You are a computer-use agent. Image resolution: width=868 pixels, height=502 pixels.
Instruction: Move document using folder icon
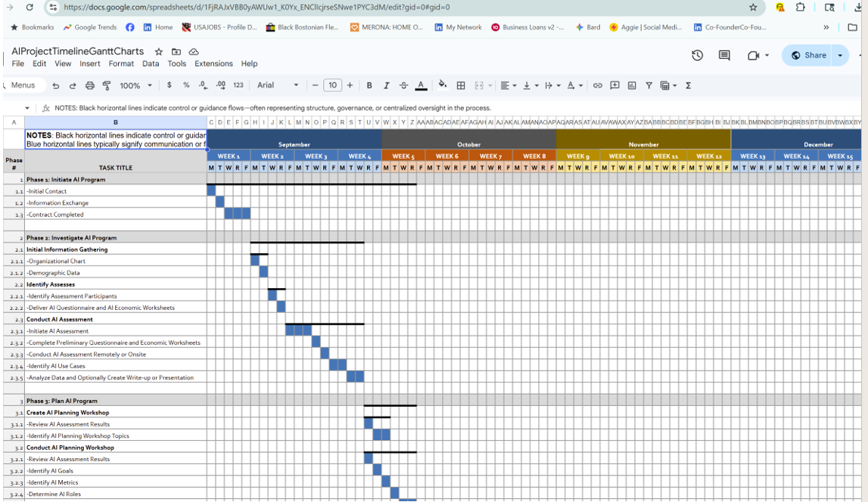coord(176,51)
